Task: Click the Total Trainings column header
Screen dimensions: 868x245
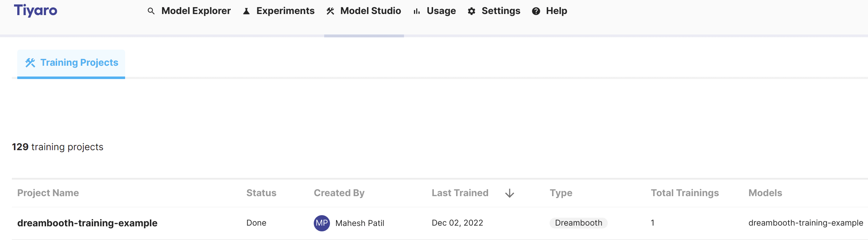Action: pos(685,193)
